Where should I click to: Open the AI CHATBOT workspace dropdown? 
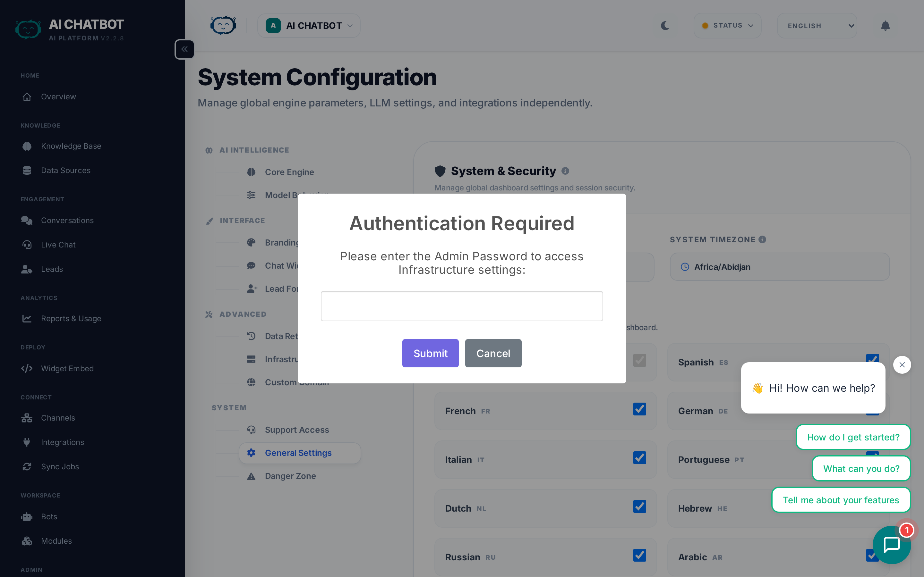pyautogui.click(x=309, y=26)
